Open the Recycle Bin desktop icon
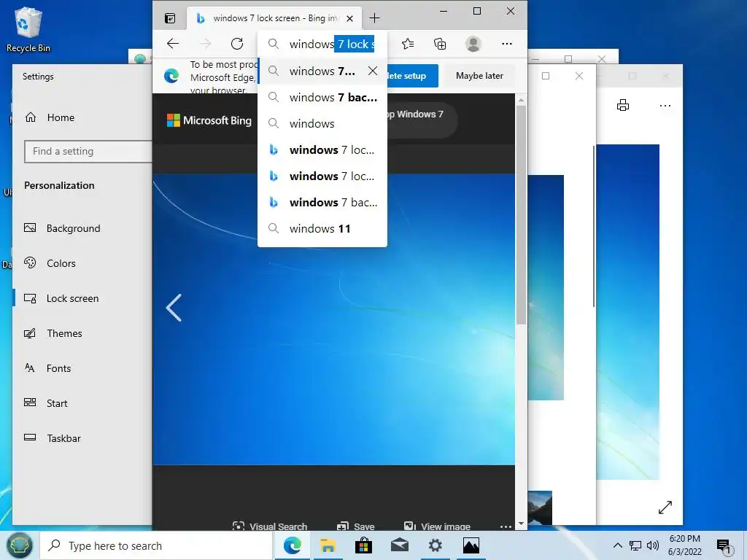The height and width of the screenshot is (560, 747). [x=28, y=30]
